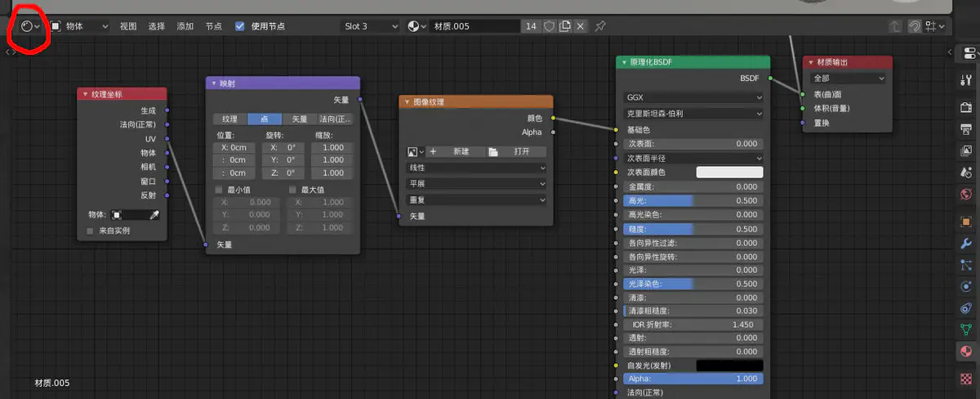Select 矢量 type button in 映射 node
This screenshot has height=399, width=980.
[x=300, y=119]
